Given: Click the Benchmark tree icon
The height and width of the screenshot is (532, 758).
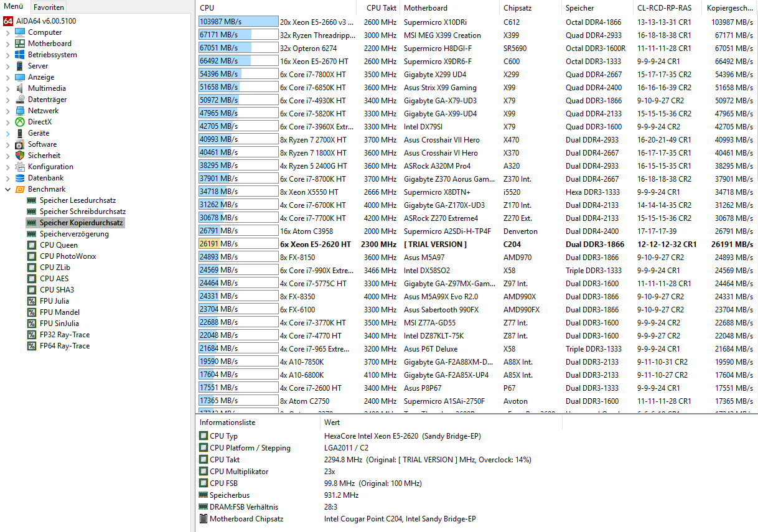Looking at the screenshot, I should click(x=20, y=189).
